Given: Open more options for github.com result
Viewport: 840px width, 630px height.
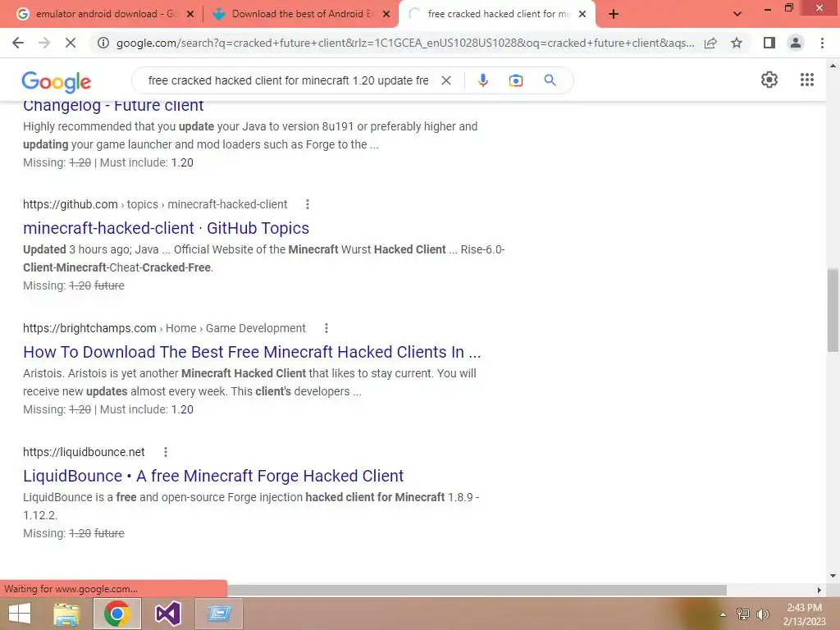Looking at the screenshot, I should coord(307,204).
